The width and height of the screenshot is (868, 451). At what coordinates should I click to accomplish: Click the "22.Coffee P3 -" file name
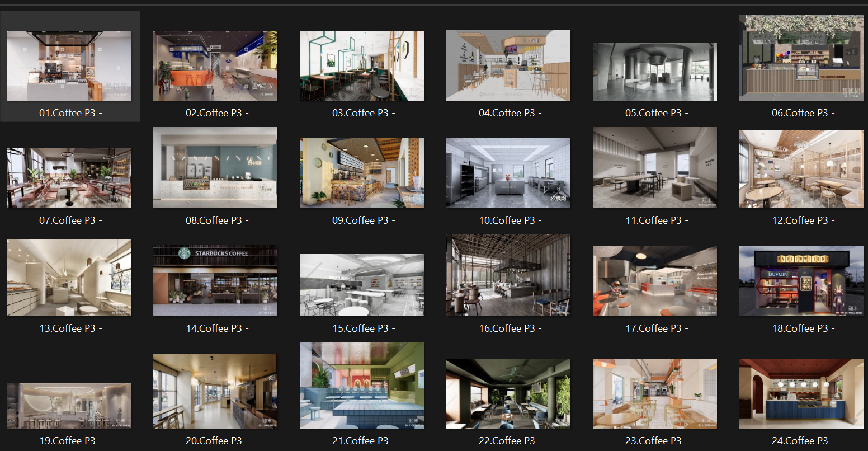pos(510,441)
